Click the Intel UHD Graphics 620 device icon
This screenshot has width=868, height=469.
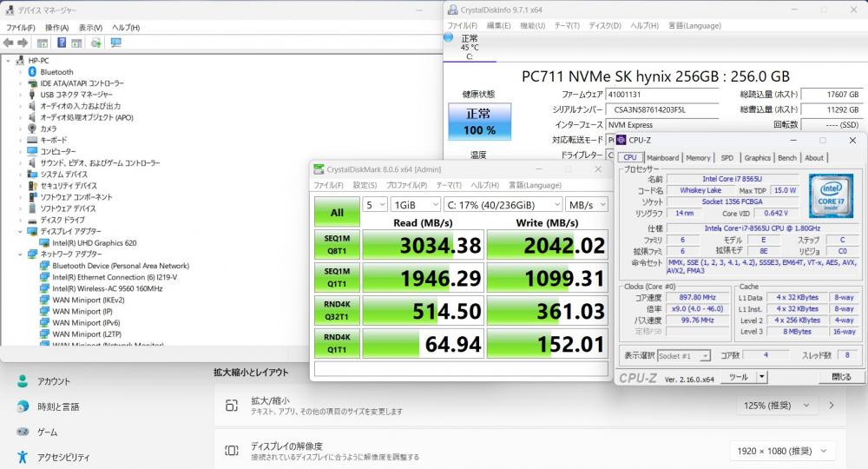[44, 243]
